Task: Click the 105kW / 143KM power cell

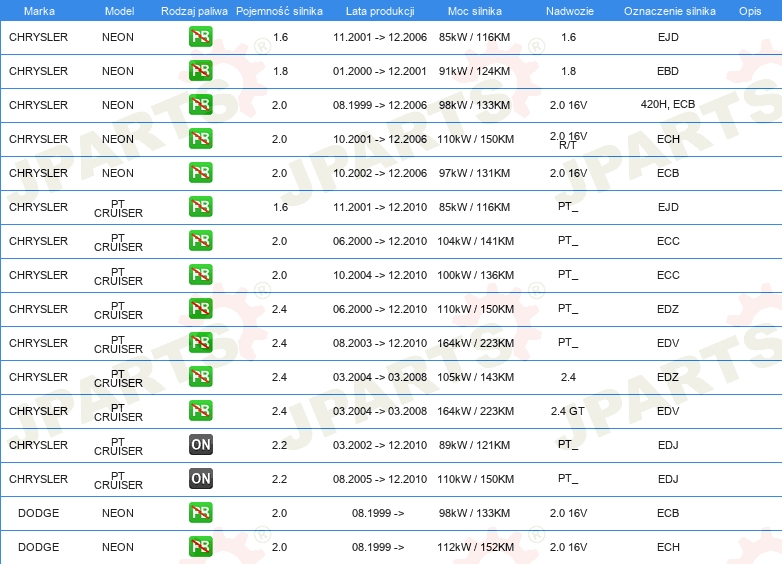Action: (475, 377)
